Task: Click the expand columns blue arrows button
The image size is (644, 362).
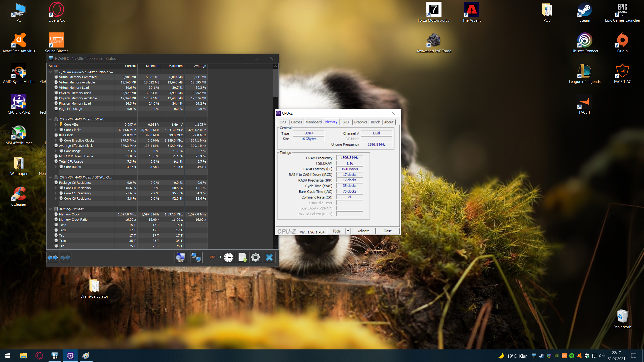Action: [53, 257]
